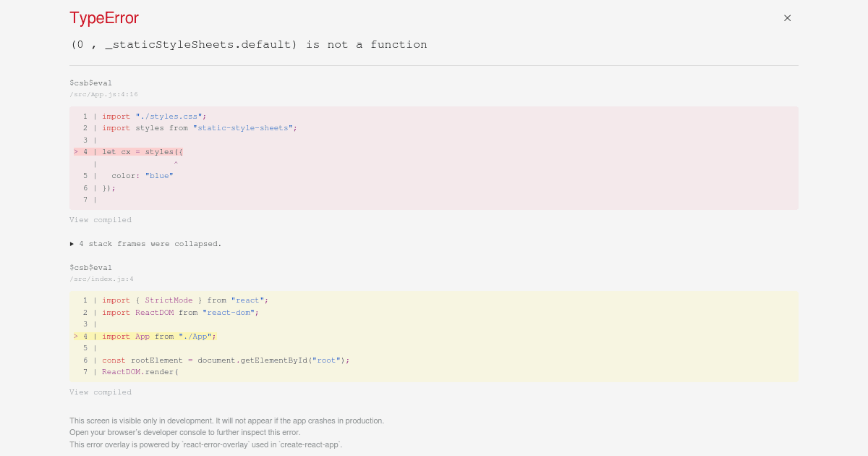This screenshot has height=456, width=868.
Task: Click the styles.css import on line 1
Action: tap(170, 116)
